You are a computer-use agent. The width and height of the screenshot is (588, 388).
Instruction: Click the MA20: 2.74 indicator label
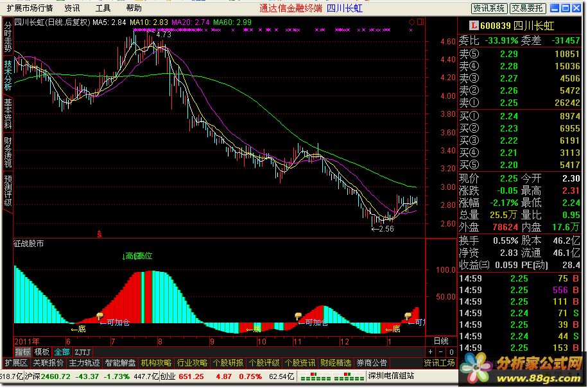click(191, 22)
